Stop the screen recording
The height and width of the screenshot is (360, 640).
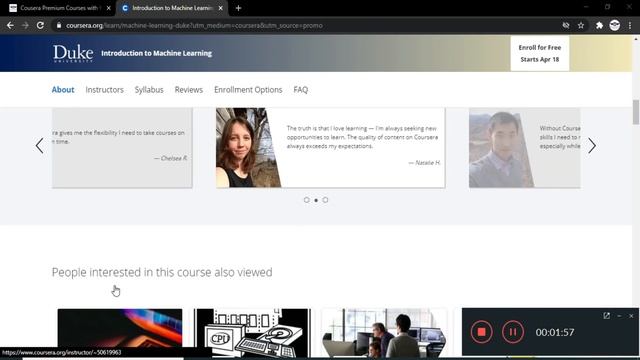tap(482, 332)
